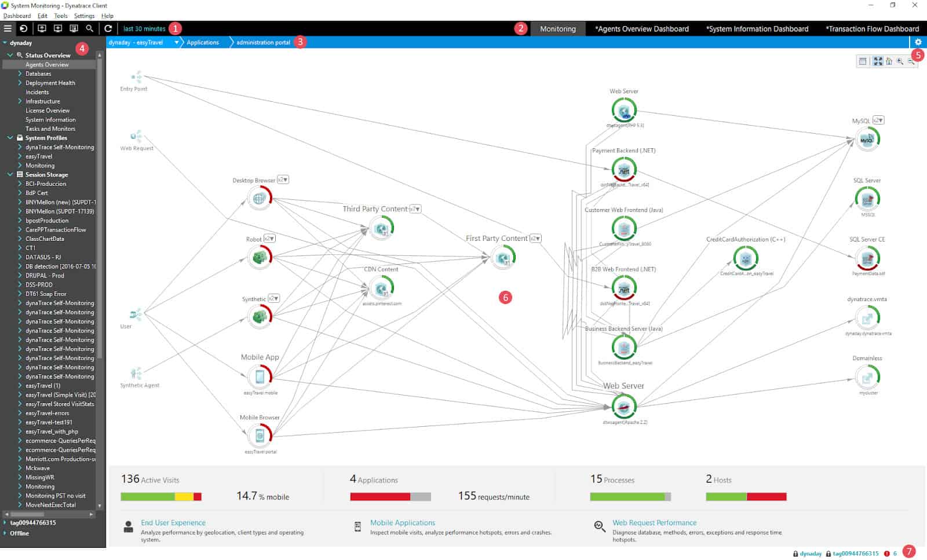
Task: Select the Synthetic Agent node icon
Action: (x=136, y=374)
